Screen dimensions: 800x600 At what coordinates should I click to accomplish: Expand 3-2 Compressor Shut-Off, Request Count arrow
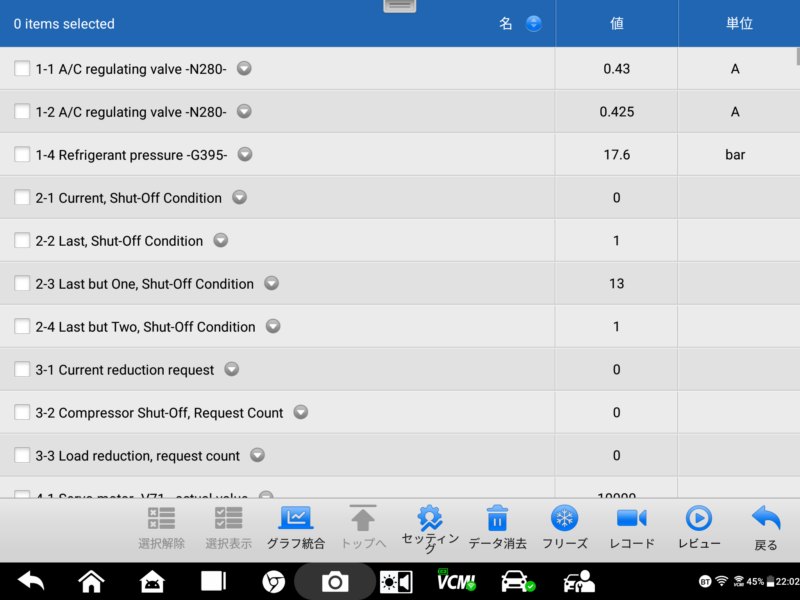pyautogui.click(x=300, y=413)
